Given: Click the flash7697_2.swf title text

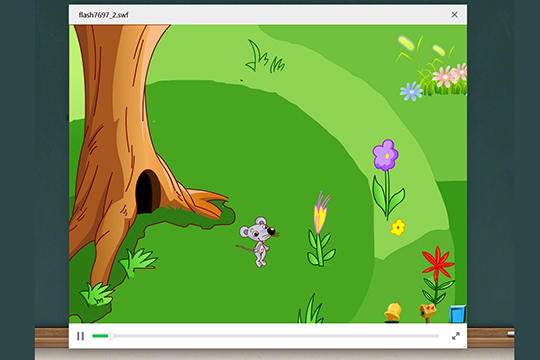Looking at the screenshot, I should coord(103,15).
